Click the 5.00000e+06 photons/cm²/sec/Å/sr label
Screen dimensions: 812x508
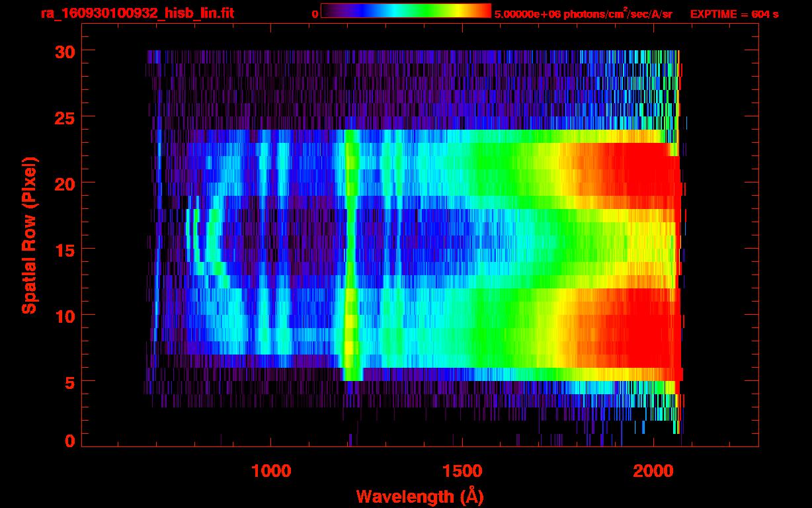click(x=583, y=13)
